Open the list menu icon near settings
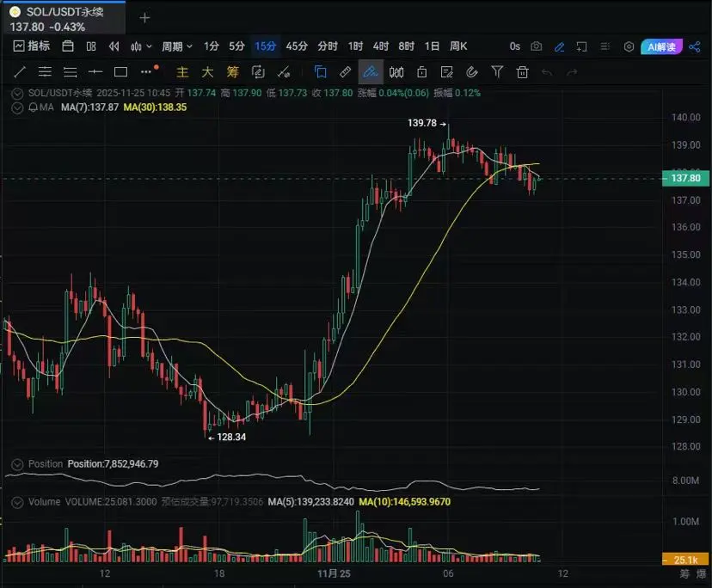The width and height of the screenshot is (712, 588). point(605,46)
